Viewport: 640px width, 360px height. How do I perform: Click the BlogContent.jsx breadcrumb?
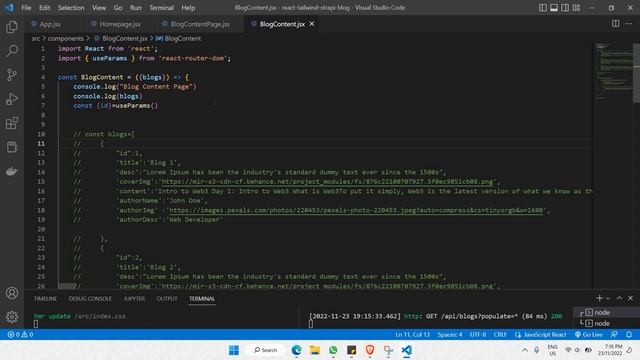point(124,38)
